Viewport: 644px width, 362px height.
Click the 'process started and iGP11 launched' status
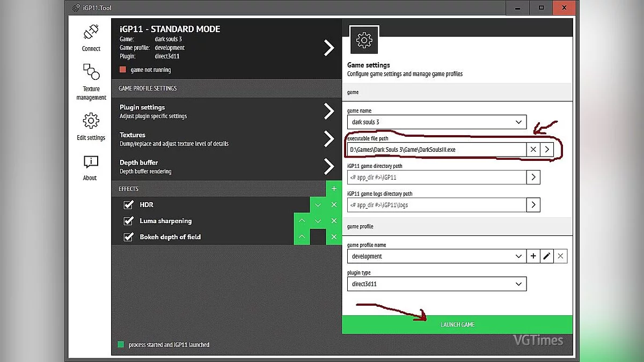169,345
